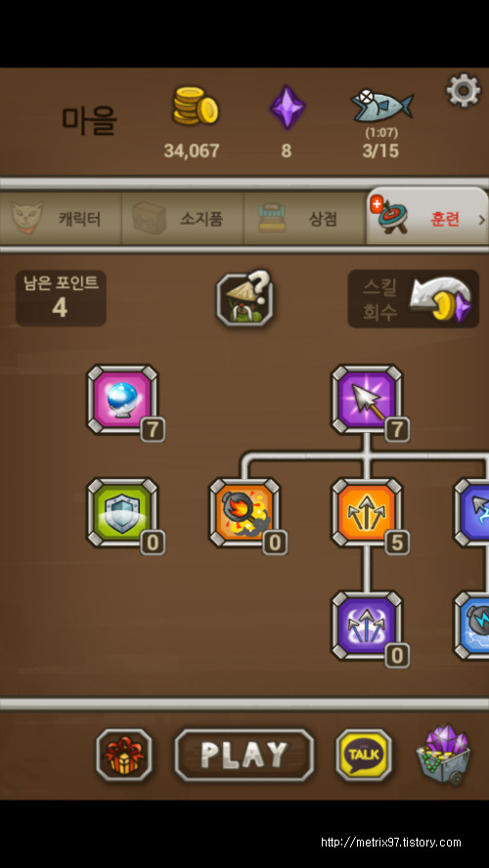Image resolution: width=489 pixels, height=868 pixels.
Task: Open the settings gear icon
Action: pyautogui.click(x=464, y=90)
